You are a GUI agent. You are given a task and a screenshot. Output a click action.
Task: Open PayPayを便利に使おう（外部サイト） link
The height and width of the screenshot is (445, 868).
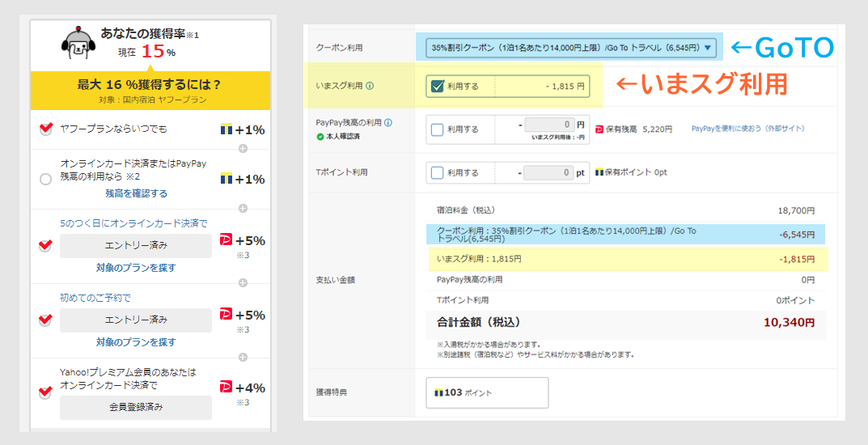tap(748, 129)
